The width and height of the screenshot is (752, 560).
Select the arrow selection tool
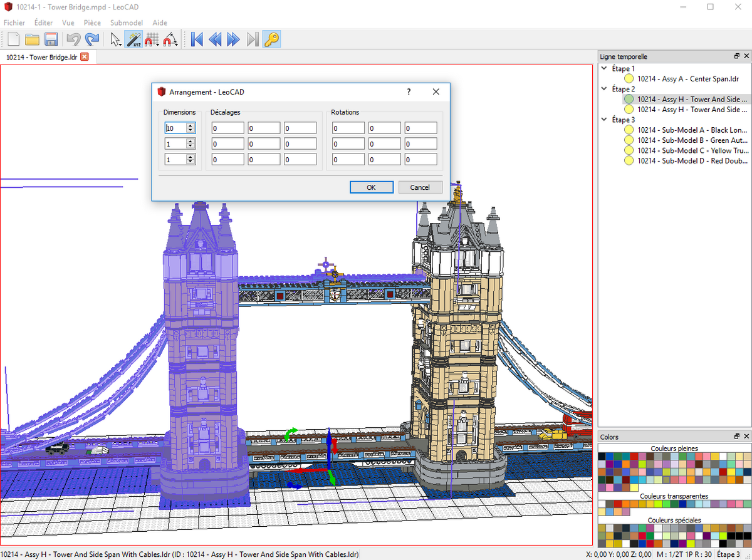(115, 39)
